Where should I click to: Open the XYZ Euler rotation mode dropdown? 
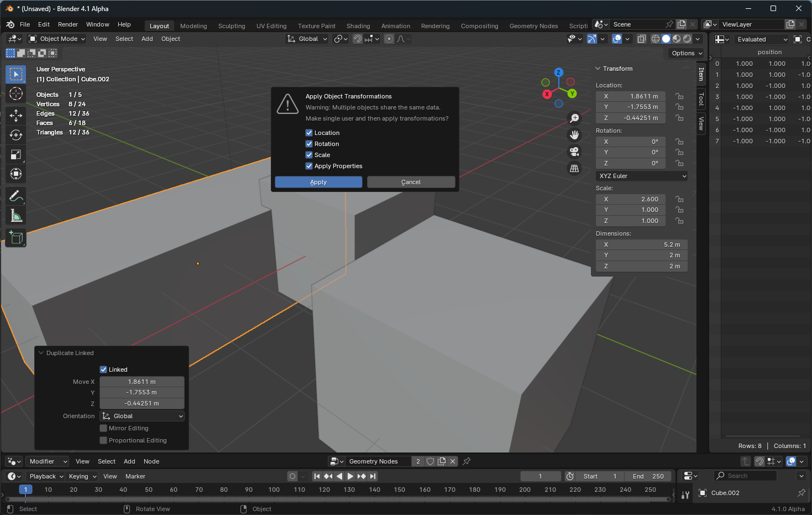click(642, 176)
